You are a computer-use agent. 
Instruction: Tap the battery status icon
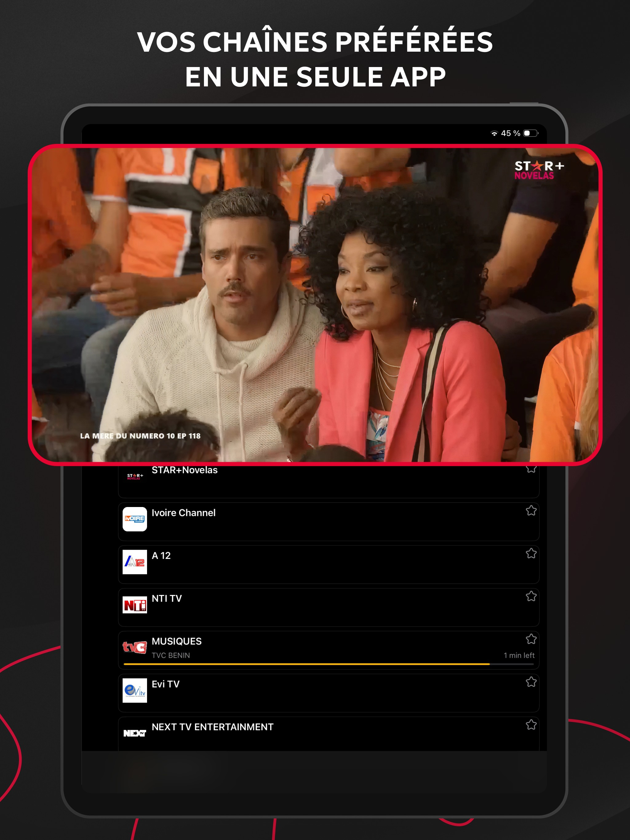tap(530, 133)
